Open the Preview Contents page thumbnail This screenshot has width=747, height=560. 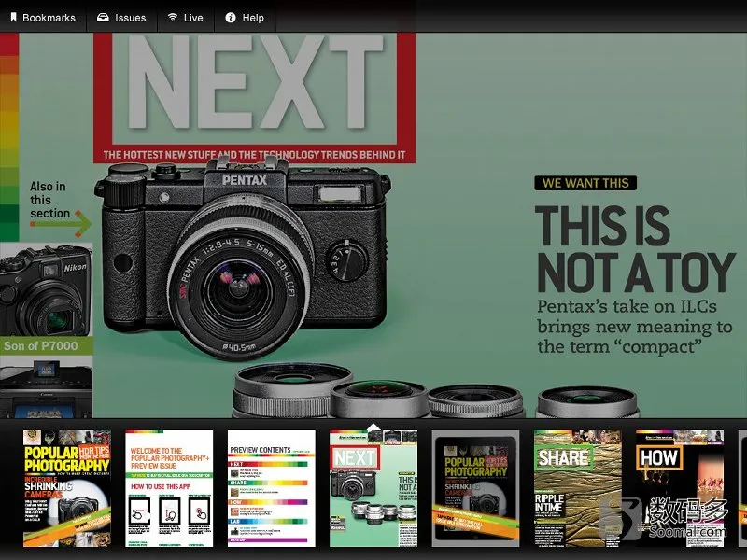[x=272, y=488]
